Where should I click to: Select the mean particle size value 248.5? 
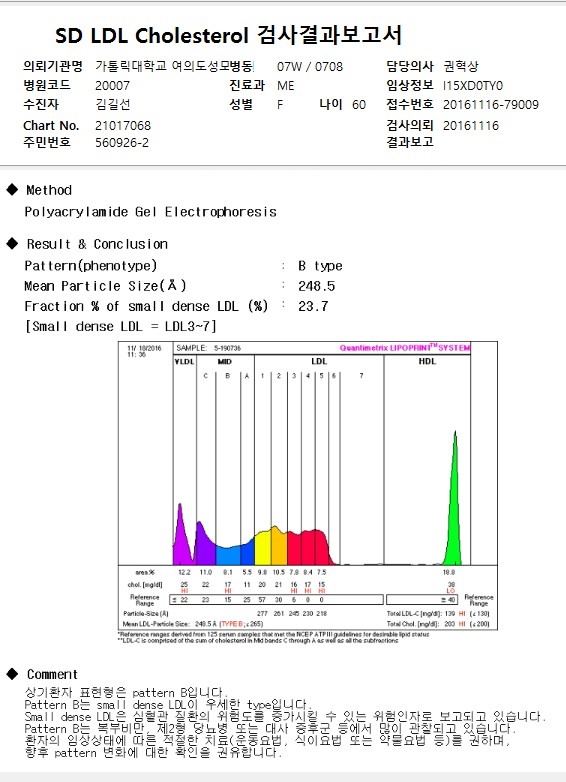[x=317, y=286]
